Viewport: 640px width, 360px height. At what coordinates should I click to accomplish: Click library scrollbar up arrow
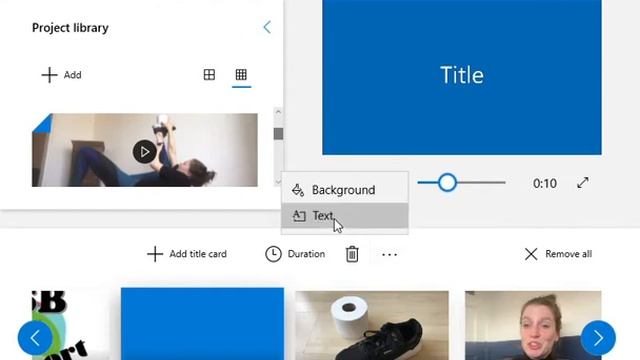point(278,112)
